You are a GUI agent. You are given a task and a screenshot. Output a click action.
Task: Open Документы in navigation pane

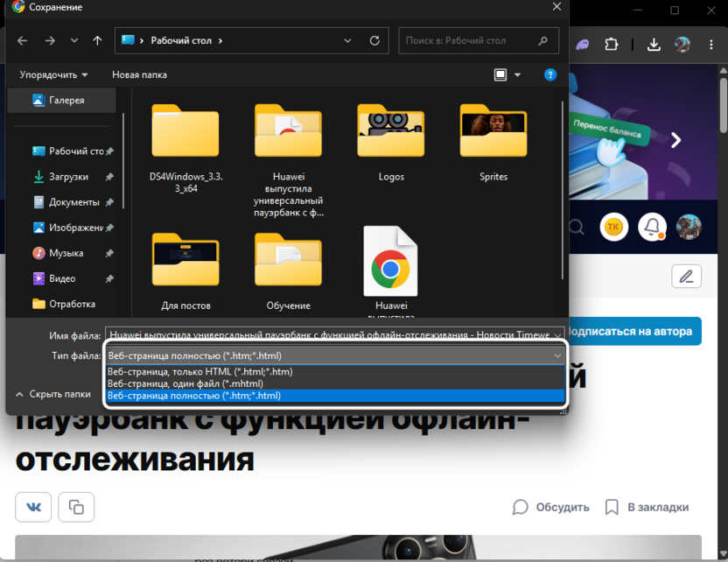(x=66, y=202)
